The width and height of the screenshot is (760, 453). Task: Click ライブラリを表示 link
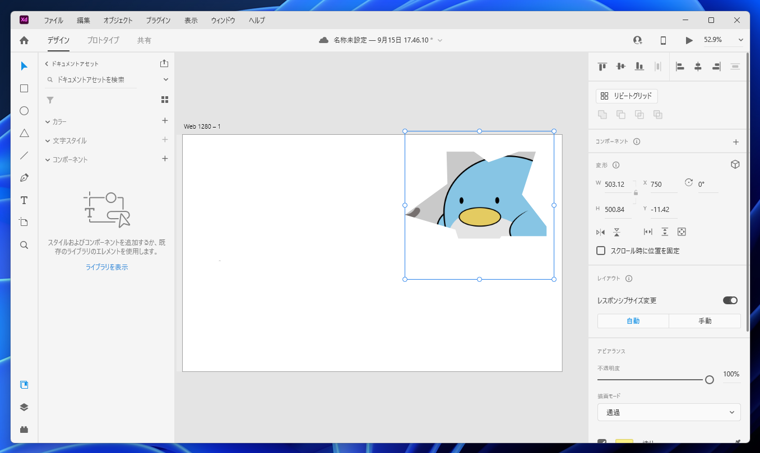point(107,267)
